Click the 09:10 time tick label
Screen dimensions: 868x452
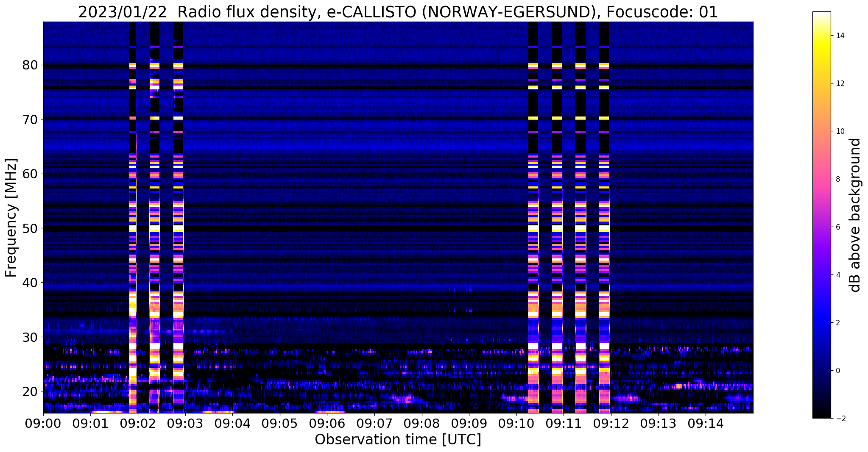[516, 423]
